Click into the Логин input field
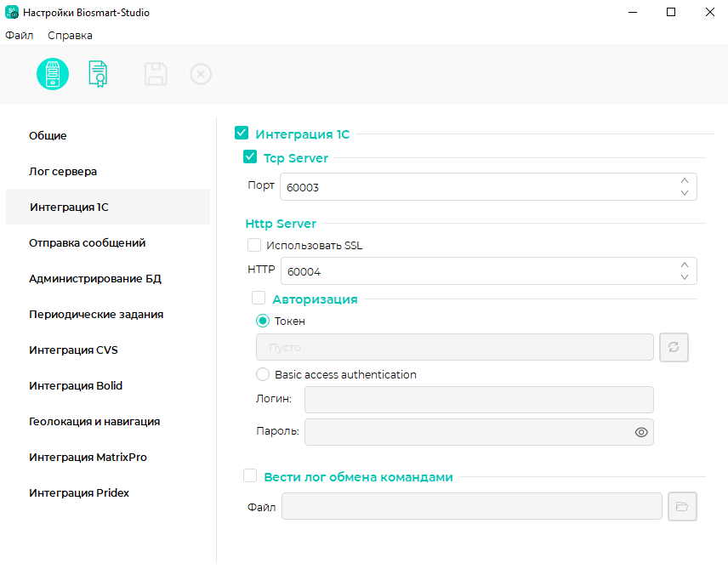728x569 pixels. click(x=479, y=400)
